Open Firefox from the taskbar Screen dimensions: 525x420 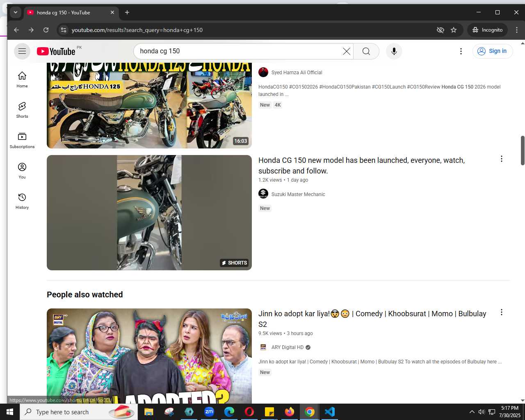pyautogui.click(x=290, y=412)
